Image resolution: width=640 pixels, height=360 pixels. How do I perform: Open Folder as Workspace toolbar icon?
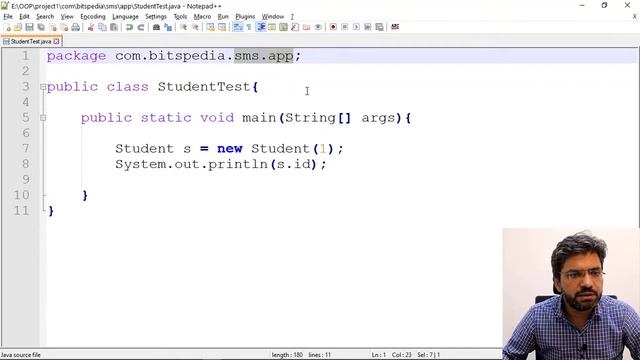tap(307, 27)
